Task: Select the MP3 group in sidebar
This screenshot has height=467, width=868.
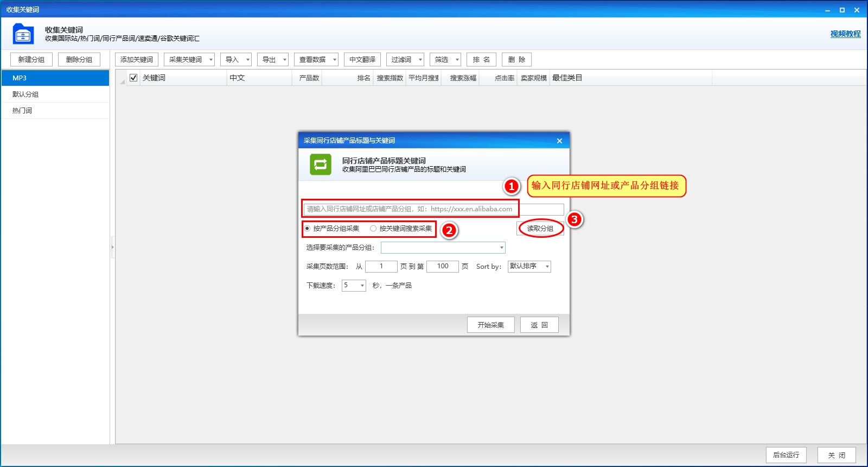Action: pyautogui.click(x=55, y=78)
